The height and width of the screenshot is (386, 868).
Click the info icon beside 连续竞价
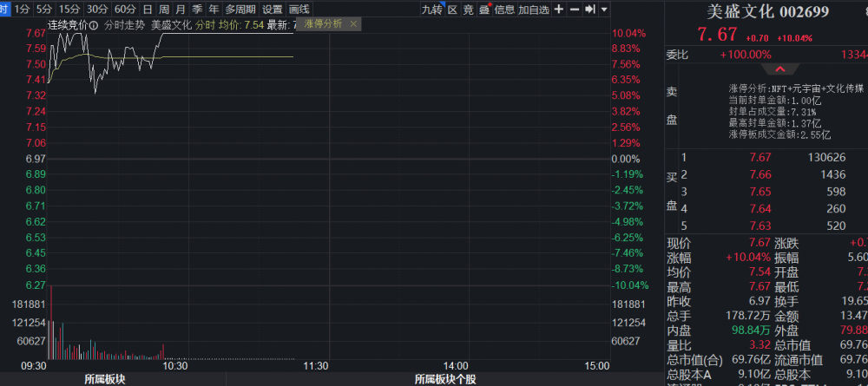click(x=93, y=25)
